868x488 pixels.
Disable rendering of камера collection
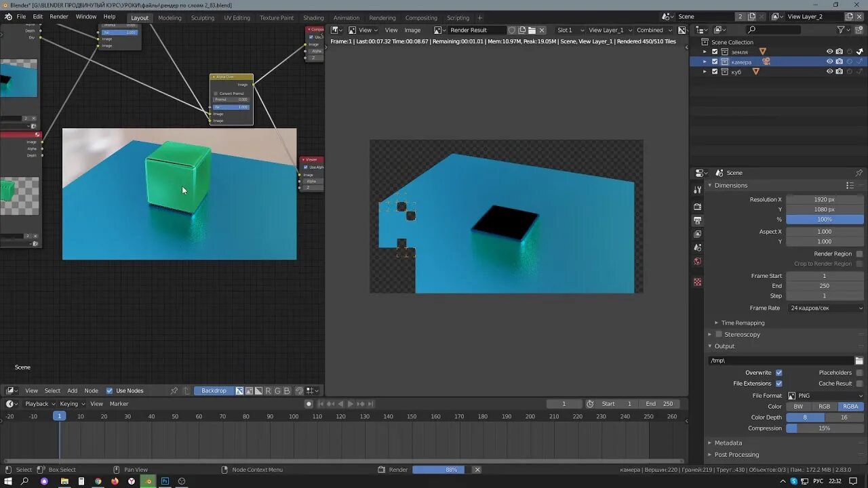tap(840, 62)
